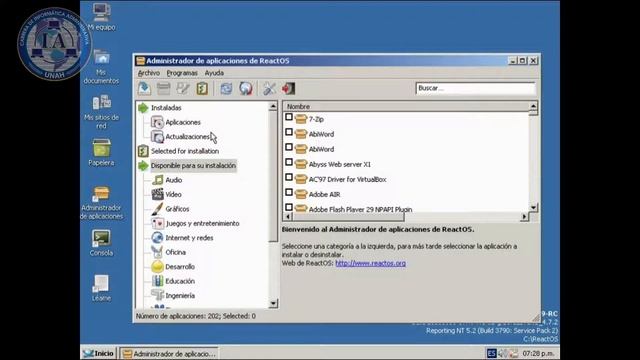Select the Administrador de aplicaciones desktop icon
The width and height of the screenshot is (640, 360).
[x=101, y=203]
